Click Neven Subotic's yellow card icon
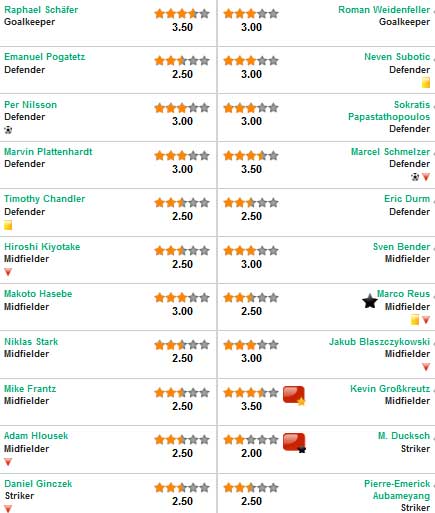Image resolution: width=435 pixels, height=513 pixels. 426,82
